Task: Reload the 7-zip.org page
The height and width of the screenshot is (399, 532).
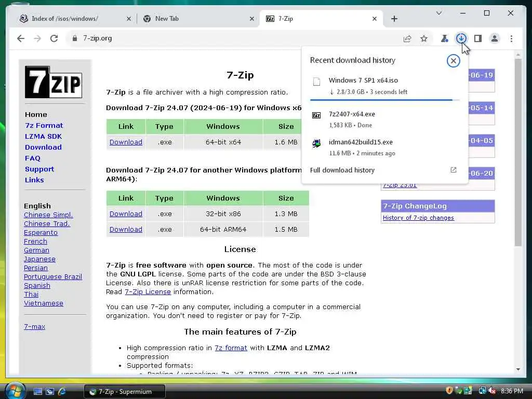Action: 54,38
